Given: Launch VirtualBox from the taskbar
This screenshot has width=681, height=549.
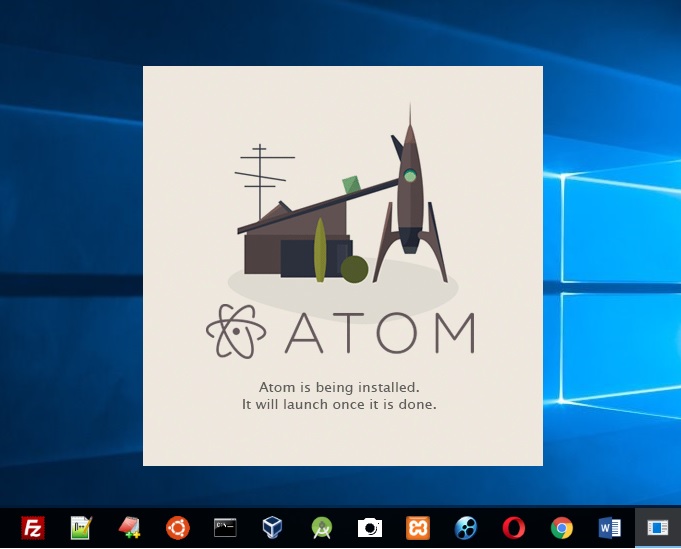Looking at the screenshot, I should [273, 527].
